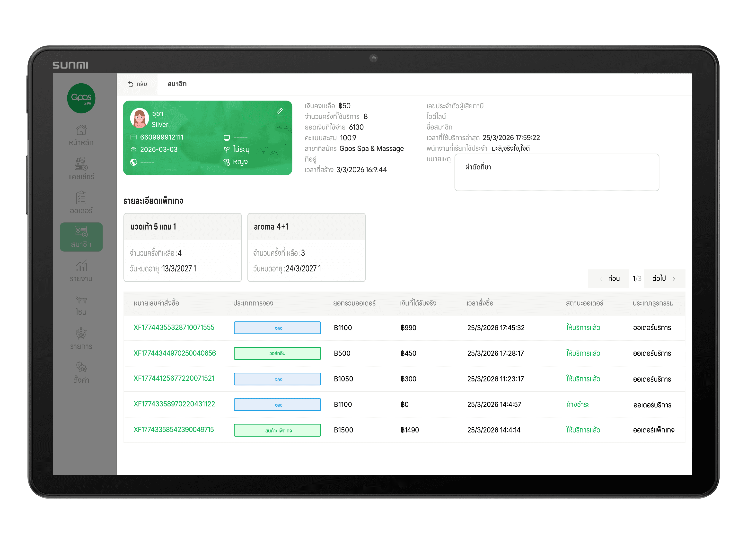Click the ก่อน previous menu item
Viewport: 747px width, 560px height.
[x=614, y=278]
